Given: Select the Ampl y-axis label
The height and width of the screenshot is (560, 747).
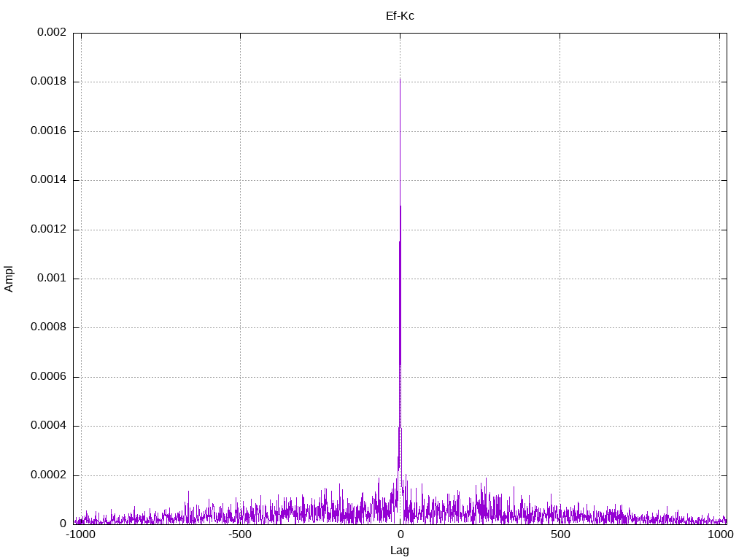Looking at the screenshot, I should tap(9, 279).
